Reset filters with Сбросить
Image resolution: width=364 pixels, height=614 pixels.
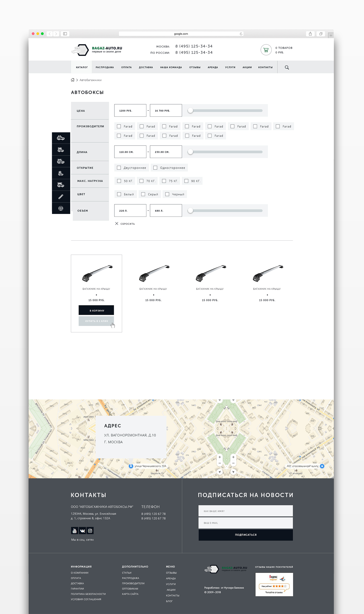[x=125, y=224]
